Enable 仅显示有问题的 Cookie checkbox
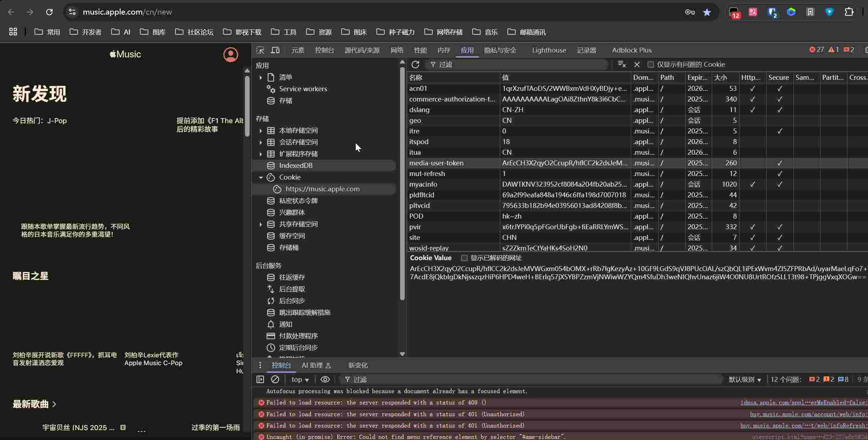Viewport: 868px width, 440px height. click(650, 65)
